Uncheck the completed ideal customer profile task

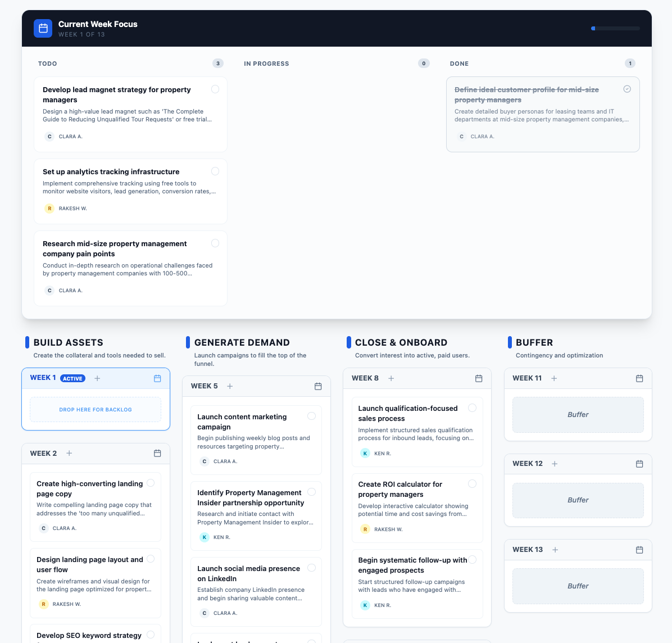[x=627, y=89]
